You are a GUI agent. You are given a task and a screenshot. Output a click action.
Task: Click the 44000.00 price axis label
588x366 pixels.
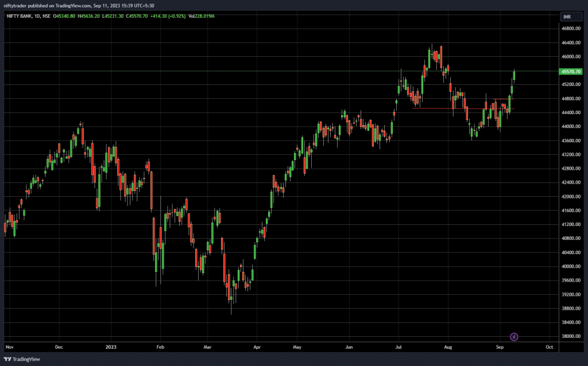pos(571,127)
